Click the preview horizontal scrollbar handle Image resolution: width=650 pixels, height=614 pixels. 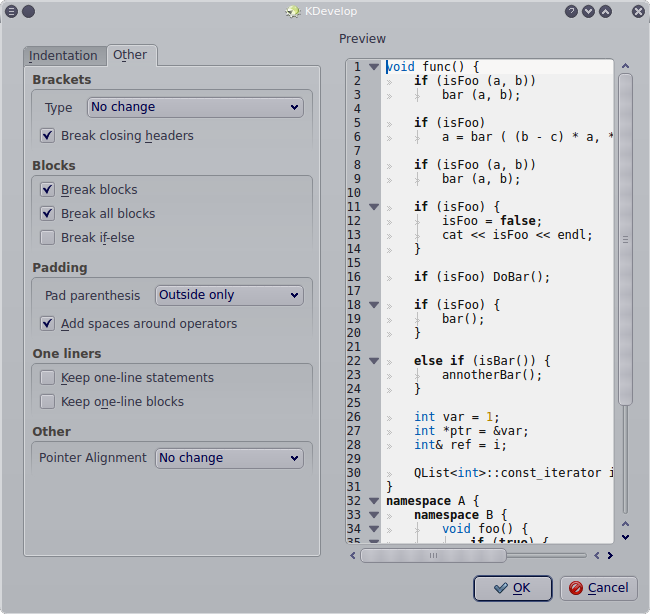tap(433, 556)
